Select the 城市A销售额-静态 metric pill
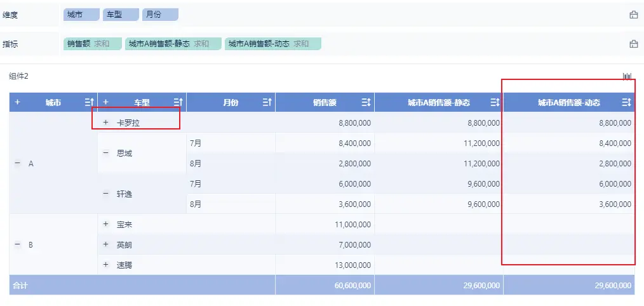This screenshot has height=306, width=644. pyautogui.click(x=173, y=44)
